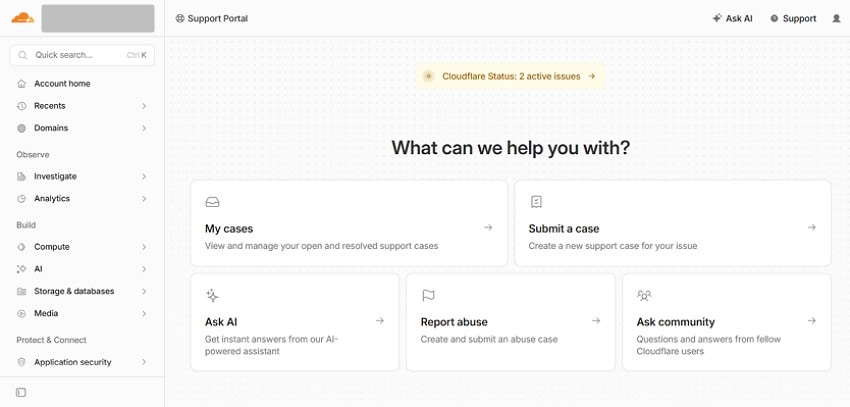The width and height of the screenshot is (850, 407).
Task: Click the Compute icon in sidebar
Action: click(22, 247)
